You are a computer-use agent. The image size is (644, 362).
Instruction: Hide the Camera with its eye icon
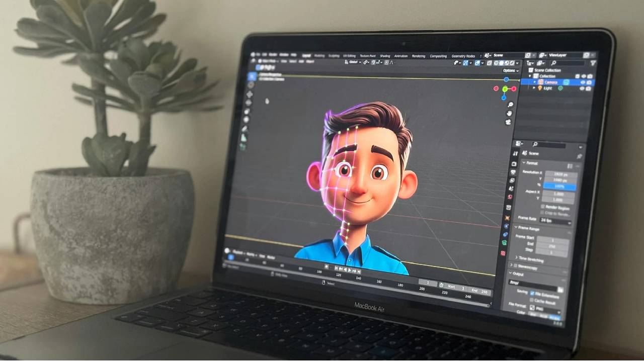point(583,82)
